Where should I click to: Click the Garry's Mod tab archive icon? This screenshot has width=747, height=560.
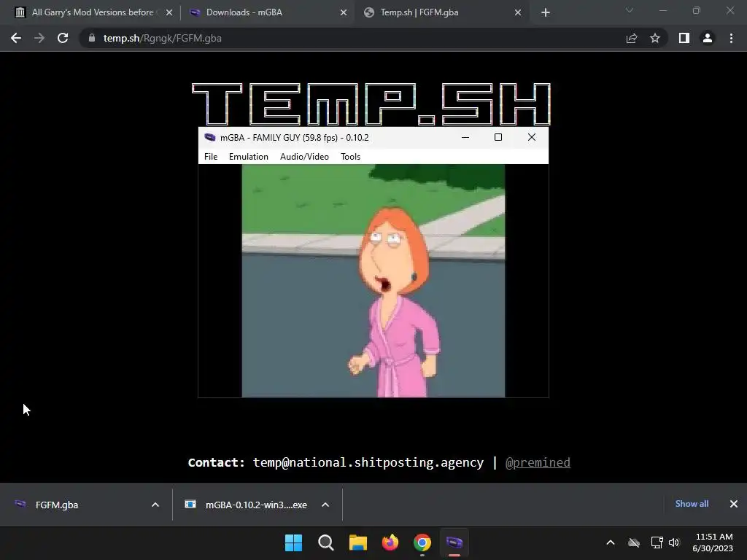point(20,12)
